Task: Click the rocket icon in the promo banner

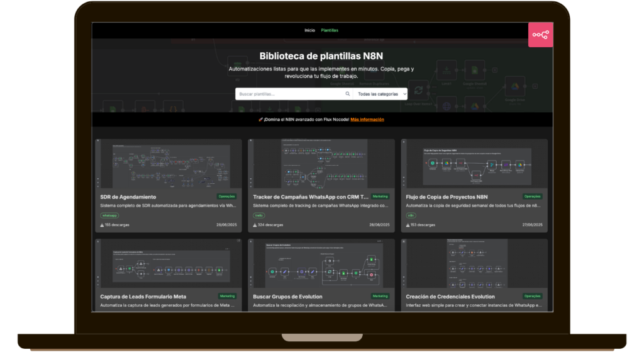Action: (x=260, y=120)
